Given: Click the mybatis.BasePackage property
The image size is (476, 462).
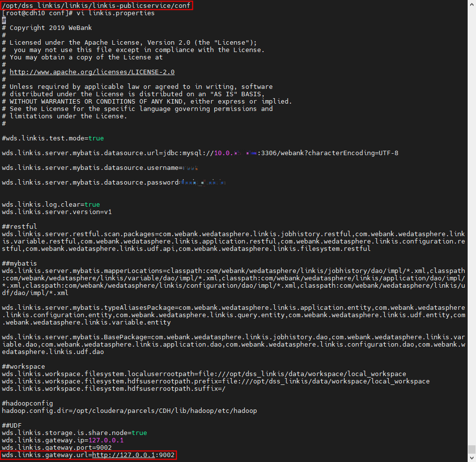Looking at the screenshot, I should click(233, 345).
